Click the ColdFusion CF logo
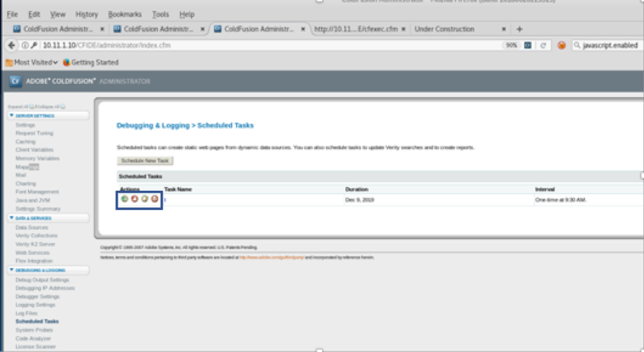The width and height of the screenshot is (644, 352). (15, 81)
